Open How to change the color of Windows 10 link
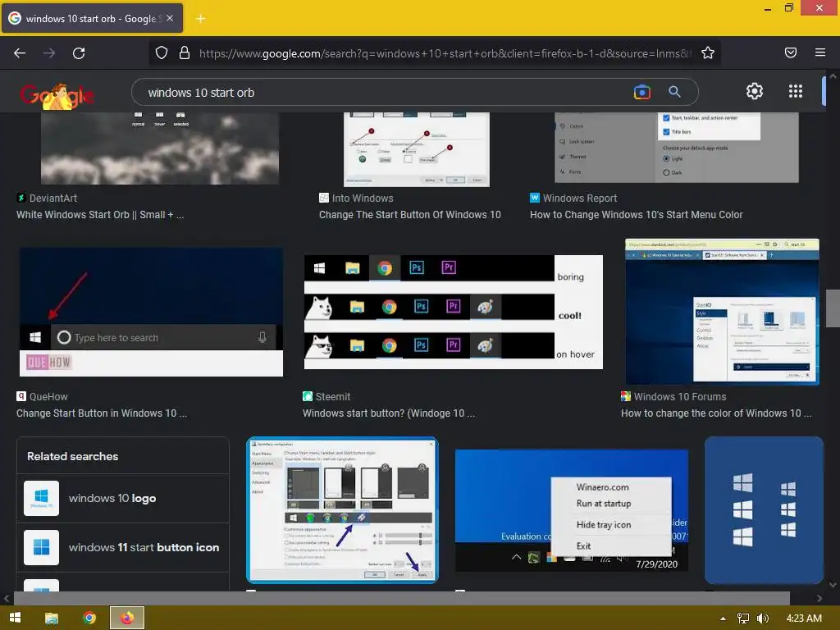The width and height of the screenshot is (840, 630). (715, 413)
